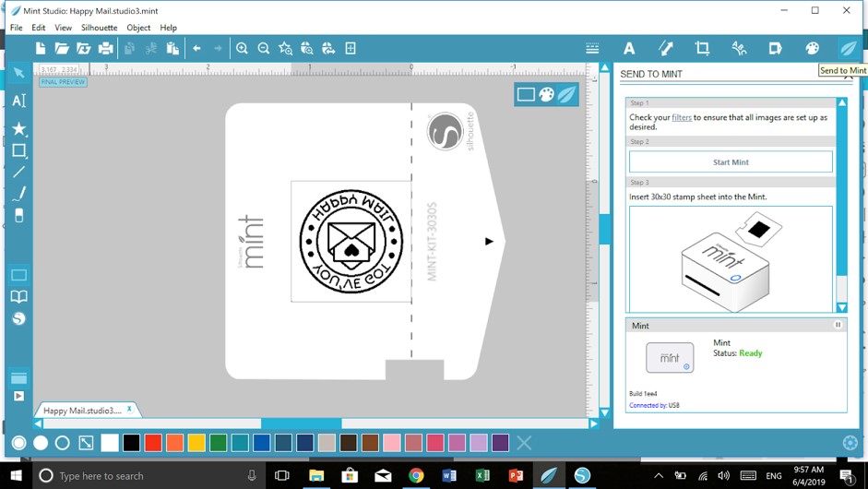Pause the Mint device with pause icon
The image size is (868, 489).
coord(838,325)
